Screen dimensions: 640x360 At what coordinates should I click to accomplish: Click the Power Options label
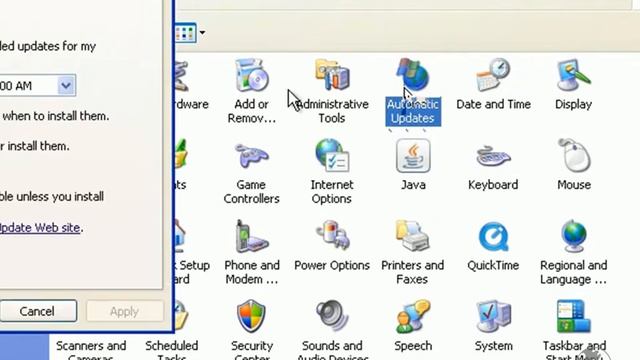tap(332, 265)
